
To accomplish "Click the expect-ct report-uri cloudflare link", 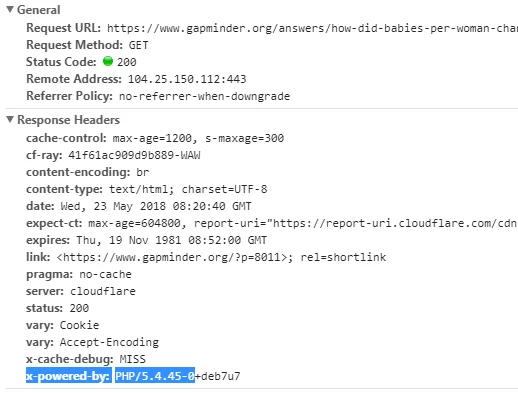I will pyautogui.click(x=395, y=223).
